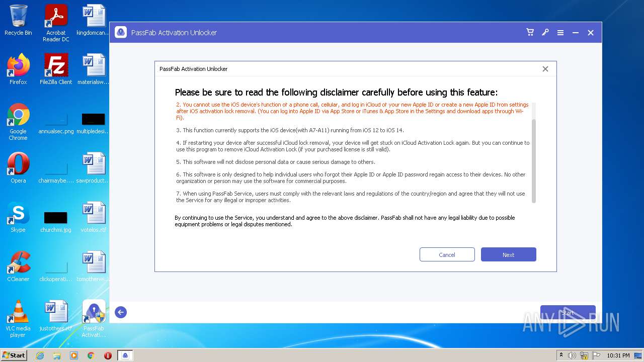Open the hamburger menu in PassFab title bar
644x362 pixels.
pos(560,33)
